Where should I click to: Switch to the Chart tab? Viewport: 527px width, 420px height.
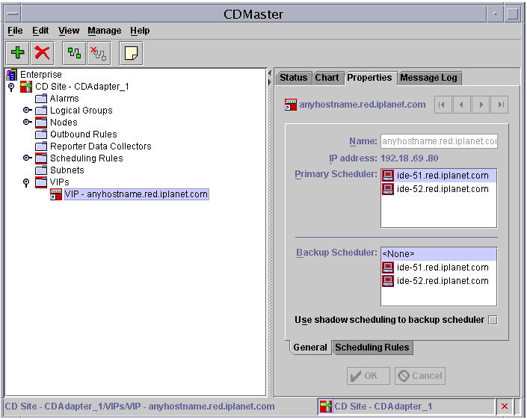pos(327,78)
